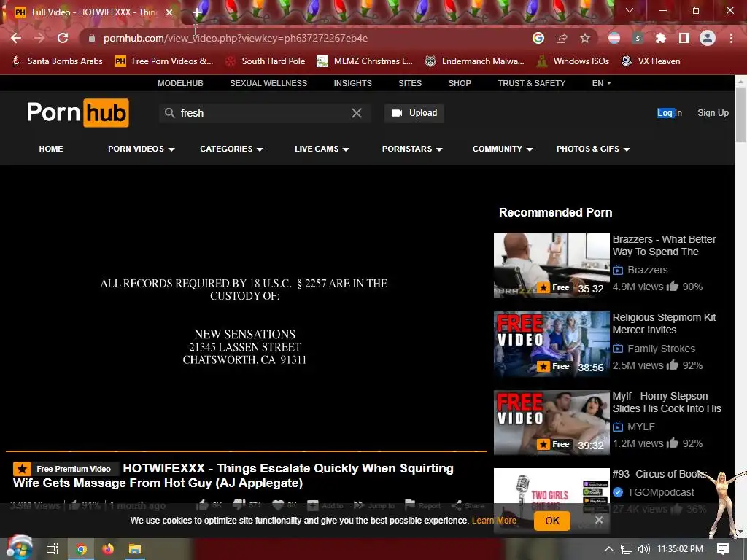Select SITES in the top bar
The width and height of the screenshot is (747, 560).
tap(410, 83)
